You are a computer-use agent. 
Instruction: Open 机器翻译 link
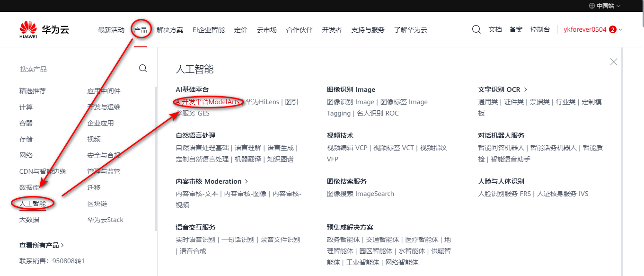coord(248,159)
